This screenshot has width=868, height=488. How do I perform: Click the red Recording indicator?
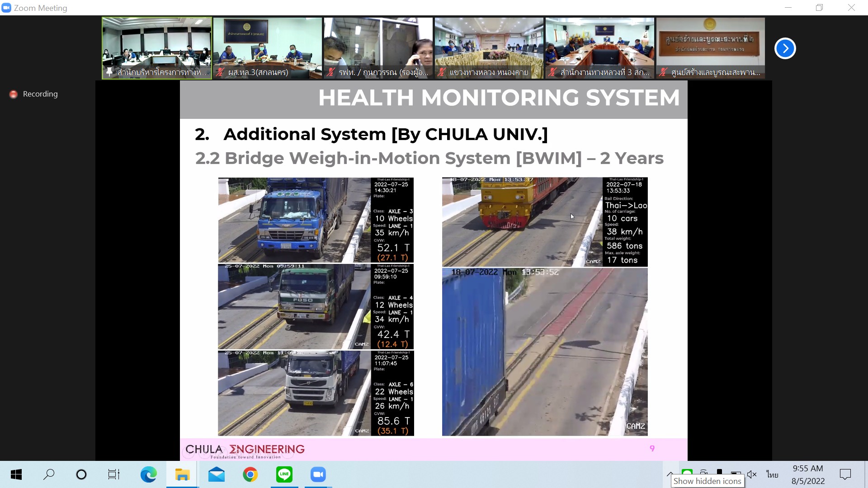[14, 94]
